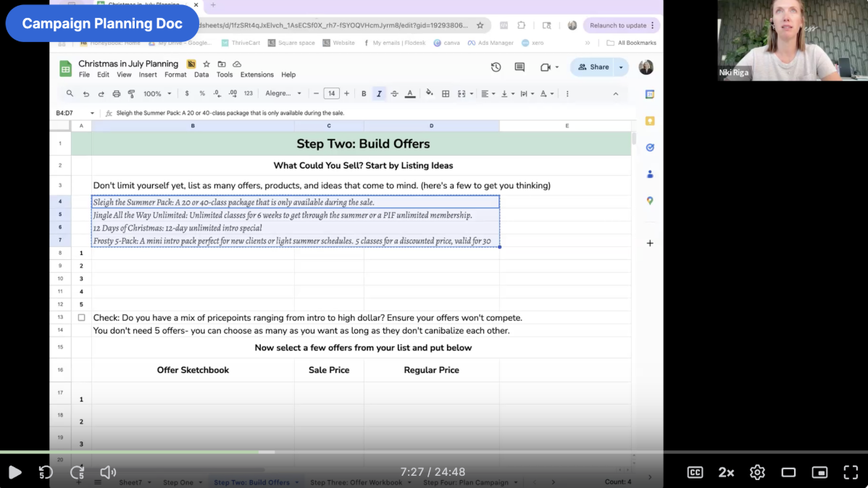Start a Meet call from the camera icon

tap(546, 67)
